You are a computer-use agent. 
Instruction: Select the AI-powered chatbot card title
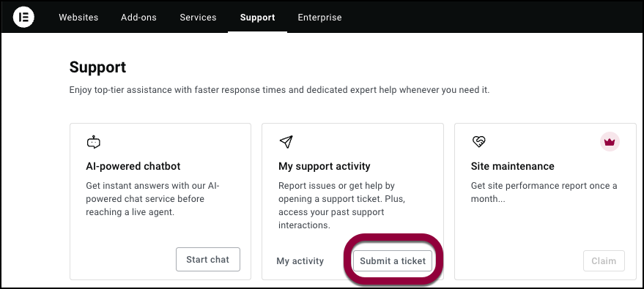pos(133,166)
